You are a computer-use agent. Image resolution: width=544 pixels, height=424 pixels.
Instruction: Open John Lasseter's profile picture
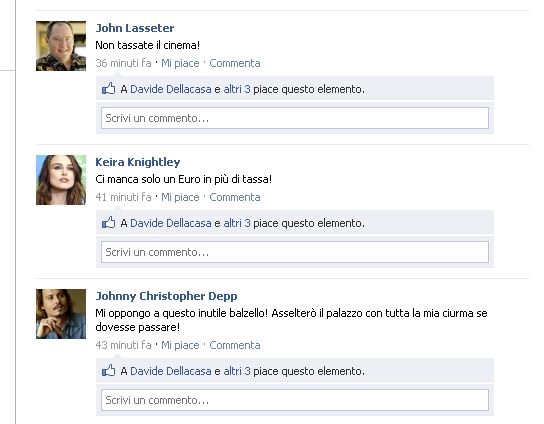coord(61,46)
